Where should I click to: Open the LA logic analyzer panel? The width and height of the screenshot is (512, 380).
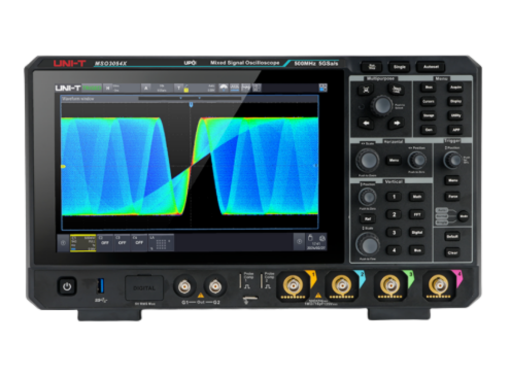pyautogui.click(x=161, y=242)
